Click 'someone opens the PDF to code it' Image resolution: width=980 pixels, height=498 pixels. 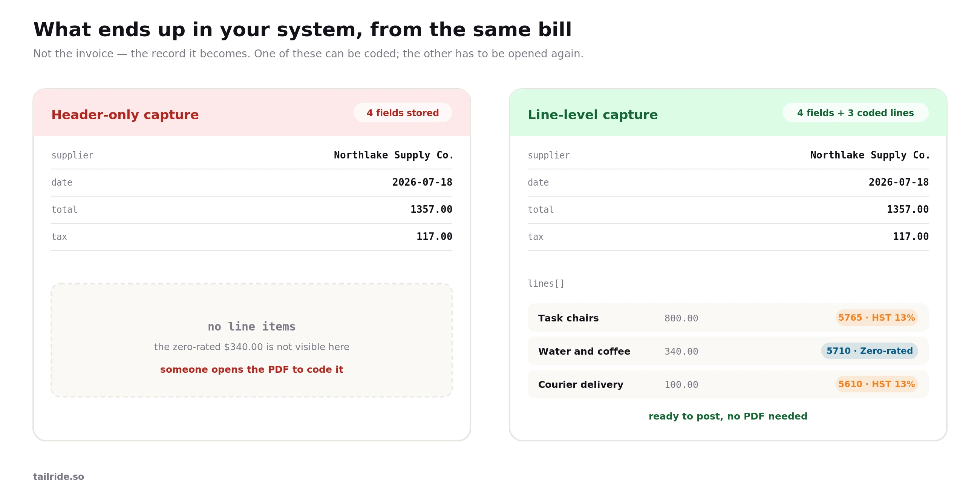click(251, 369)
